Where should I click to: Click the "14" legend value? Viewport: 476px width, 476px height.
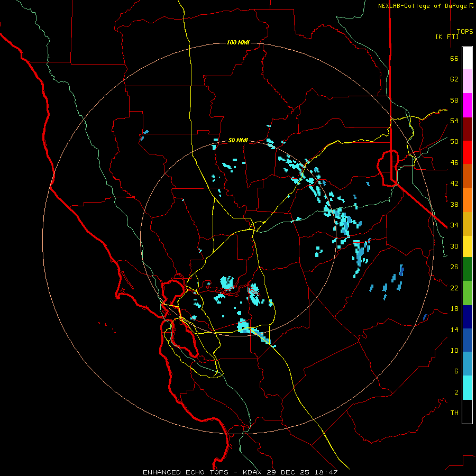point(454,329)
